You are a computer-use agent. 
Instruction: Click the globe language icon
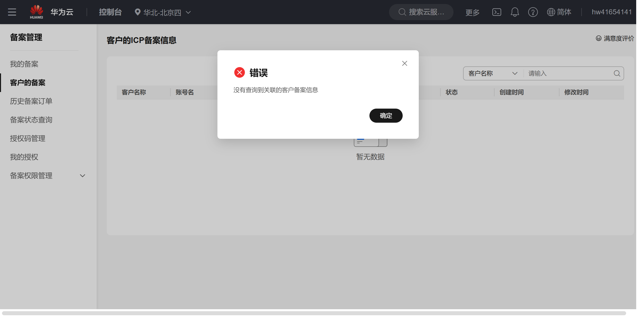point(551,12)
